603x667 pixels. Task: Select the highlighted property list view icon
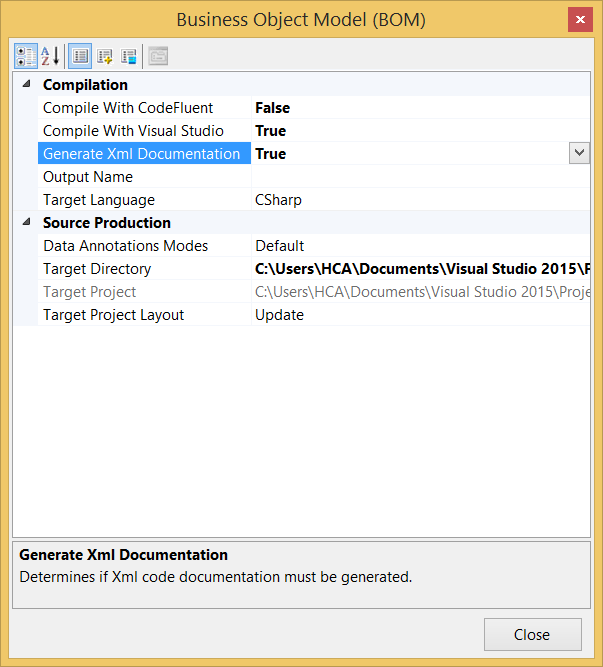(80, 56)
